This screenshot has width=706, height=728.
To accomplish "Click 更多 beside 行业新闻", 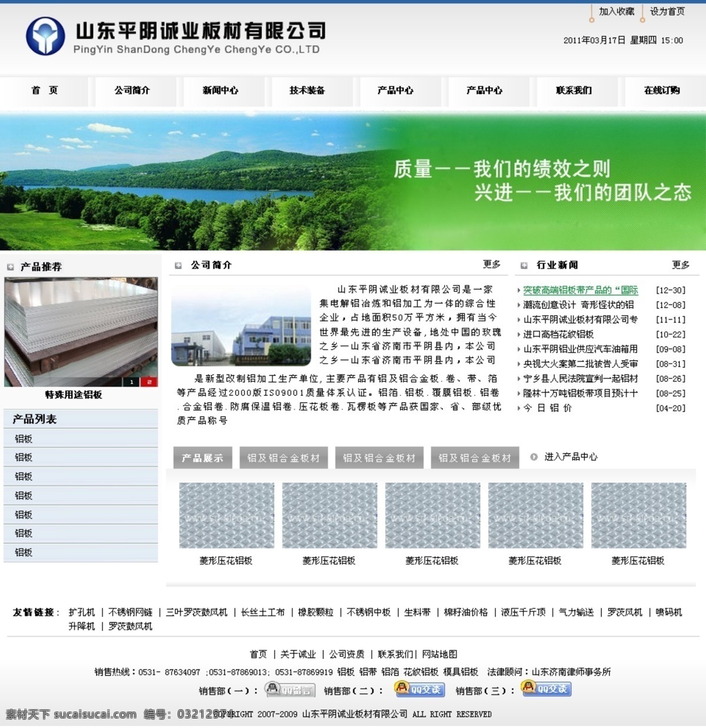I will coord(681,265).
